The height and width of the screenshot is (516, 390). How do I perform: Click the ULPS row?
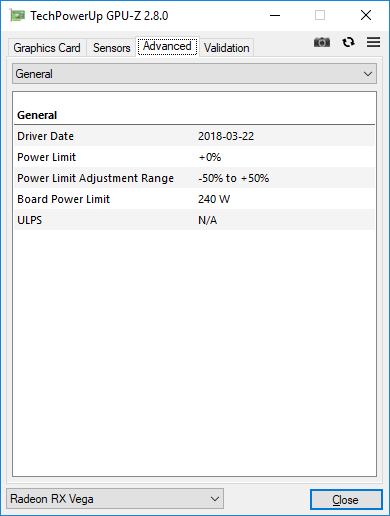point(195,220)
